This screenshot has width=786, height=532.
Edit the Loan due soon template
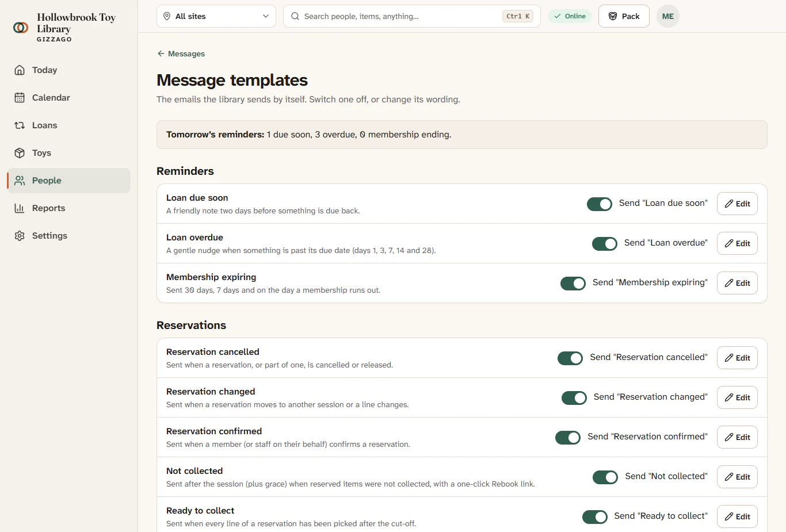click(x=737, y=204)
